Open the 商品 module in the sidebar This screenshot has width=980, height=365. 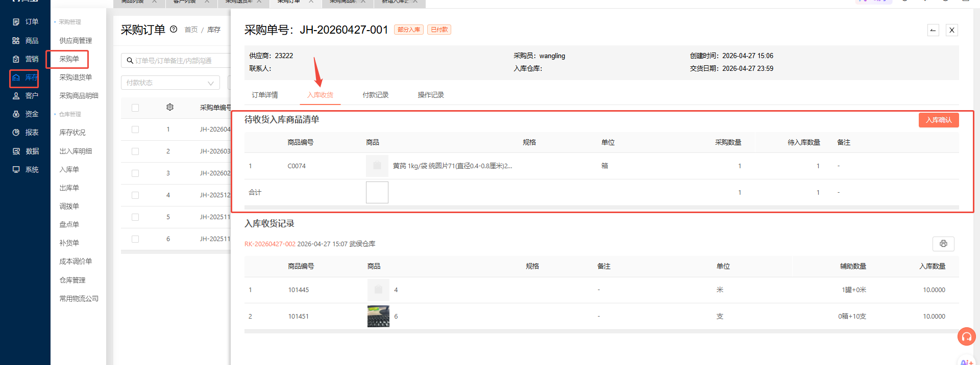click(25, 41)
